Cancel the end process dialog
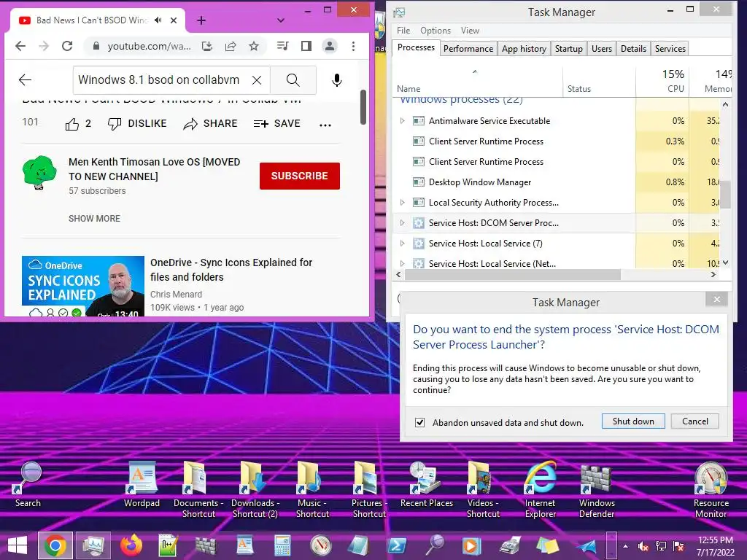 coord(694,421)
